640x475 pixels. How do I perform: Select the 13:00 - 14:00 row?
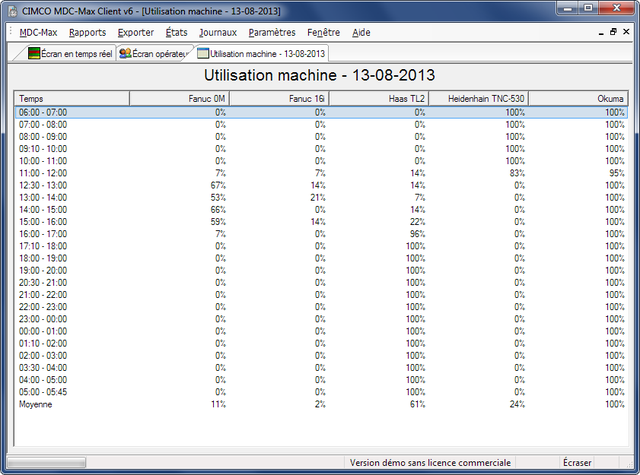point(321,198)
